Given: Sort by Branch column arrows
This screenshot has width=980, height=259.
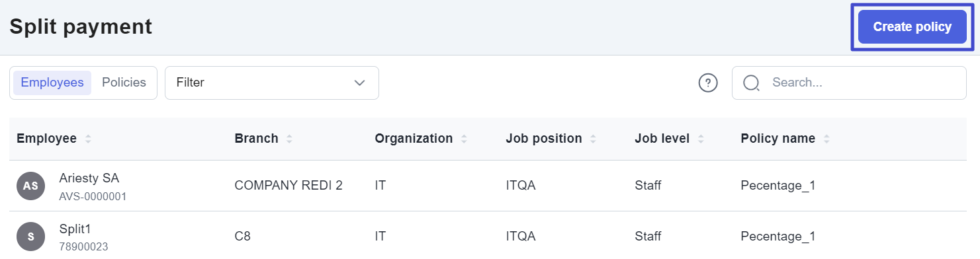Looking at the screenshot, I should [289, 139].
